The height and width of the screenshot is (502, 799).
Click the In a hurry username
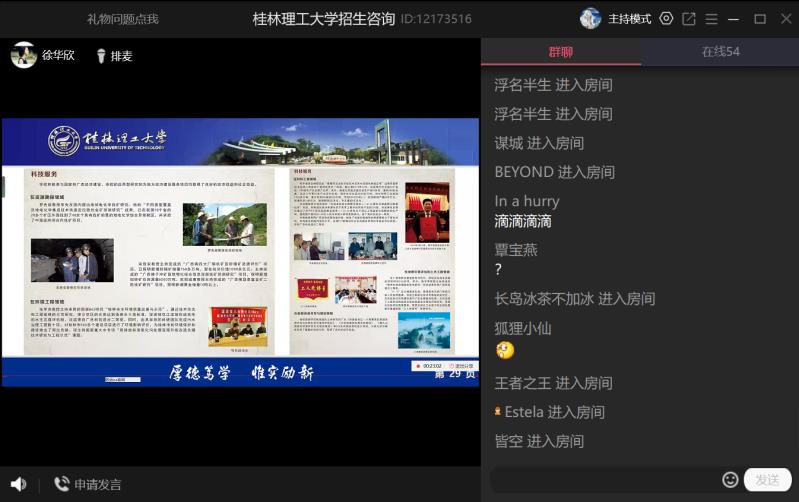(x=527, y=201)
